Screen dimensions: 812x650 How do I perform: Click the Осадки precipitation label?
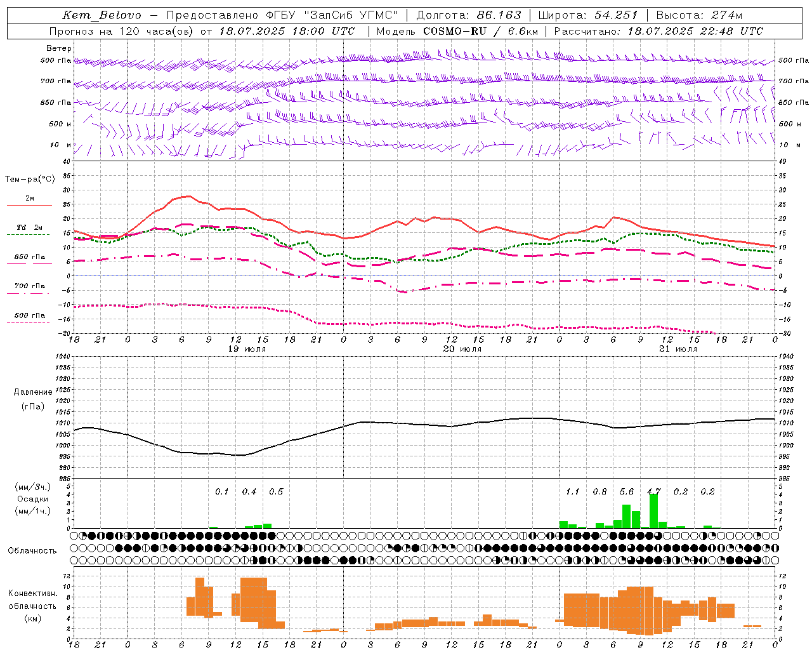[33, 499]
